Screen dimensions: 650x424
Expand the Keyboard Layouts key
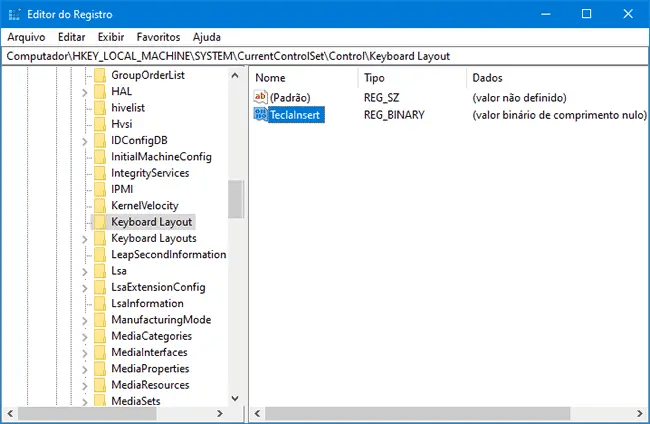(x=85, y=239)
